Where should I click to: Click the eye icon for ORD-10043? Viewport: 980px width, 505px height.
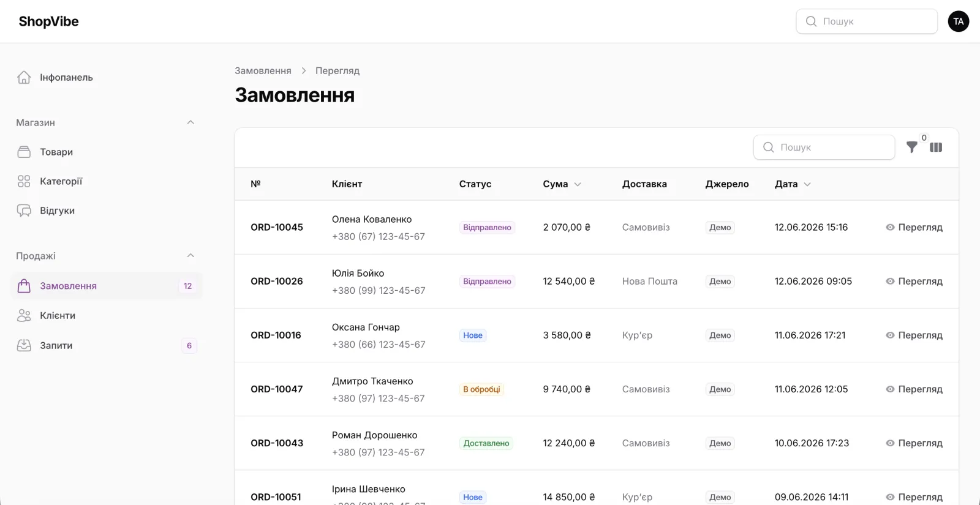pyautogui.click(x=890, y=443)
